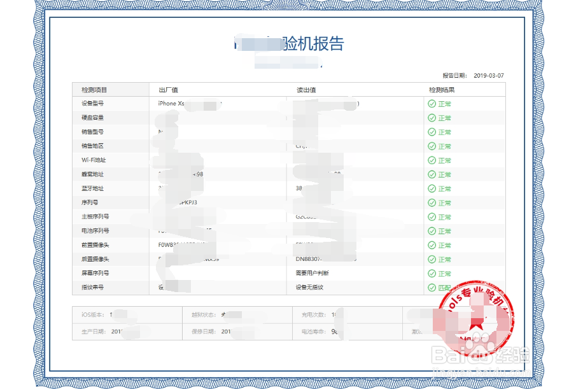562x392 pixels.
Task: Click the 设备型号 row label
Action: (92, 104)
